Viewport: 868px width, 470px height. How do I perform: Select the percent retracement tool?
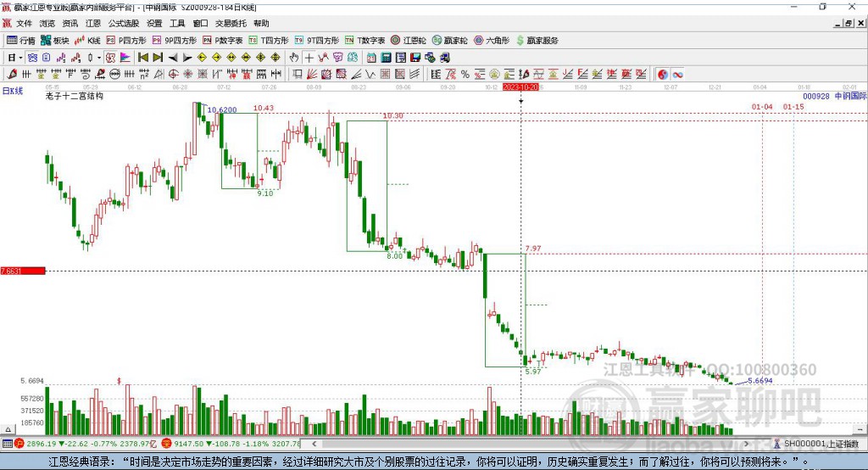tap(465, 74)
